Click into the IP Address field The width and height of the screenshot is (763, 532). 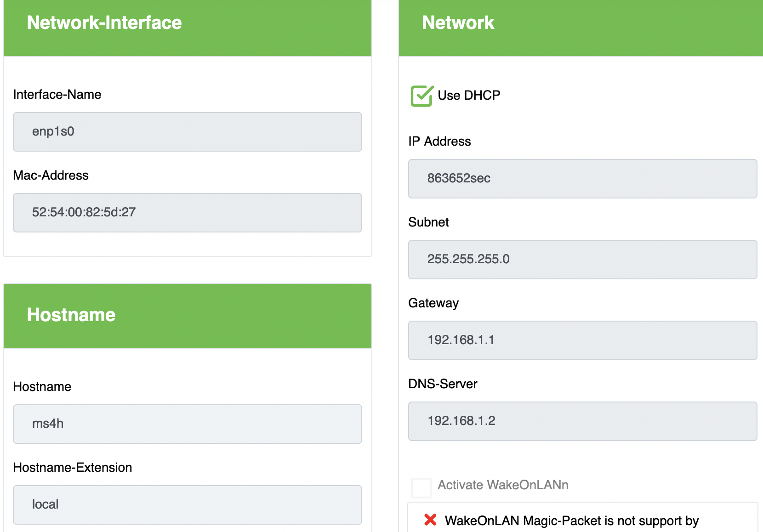click(x=582, y=179)
